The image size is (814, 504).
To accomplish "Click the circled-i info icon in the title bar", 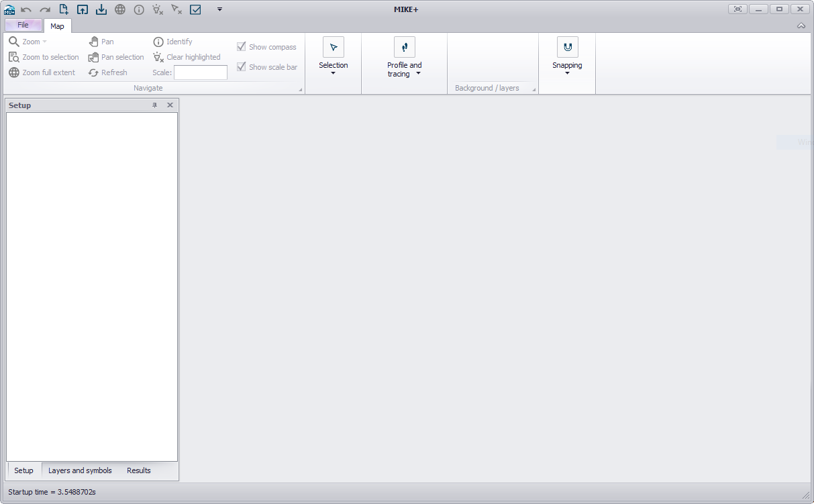I will [139, 9].
